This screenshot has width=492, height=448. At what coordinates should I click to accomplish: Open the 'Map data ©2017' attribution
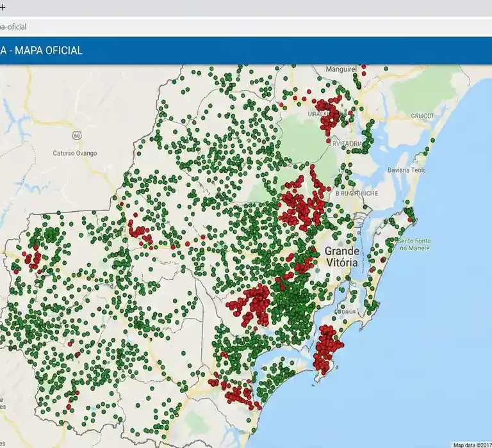(473, 445)
